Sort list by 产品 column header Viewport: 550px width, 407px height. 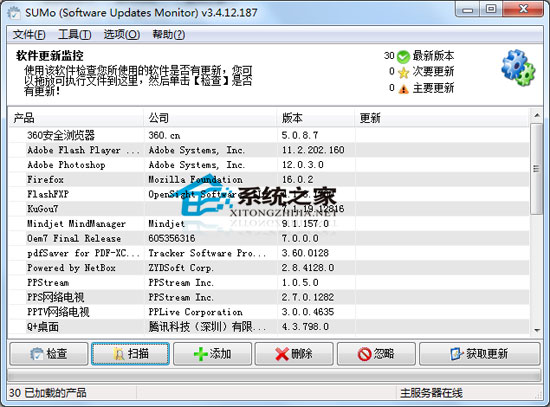tap(76, 118)
